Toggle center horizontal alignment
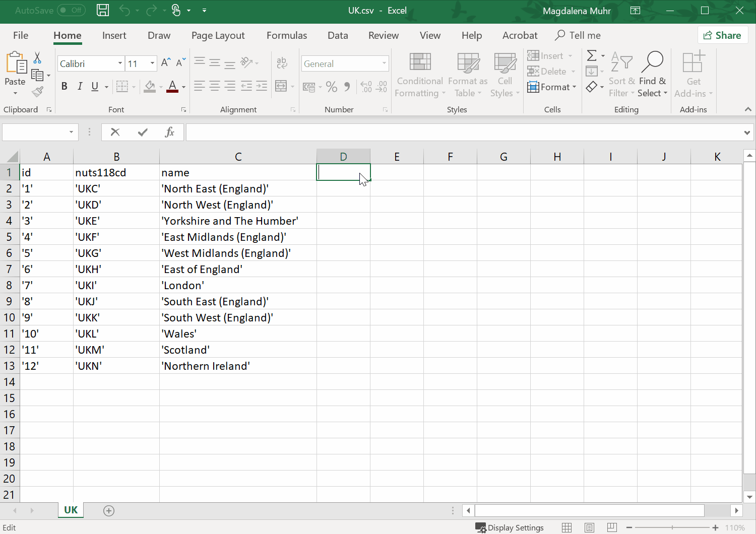 point(215,86)
